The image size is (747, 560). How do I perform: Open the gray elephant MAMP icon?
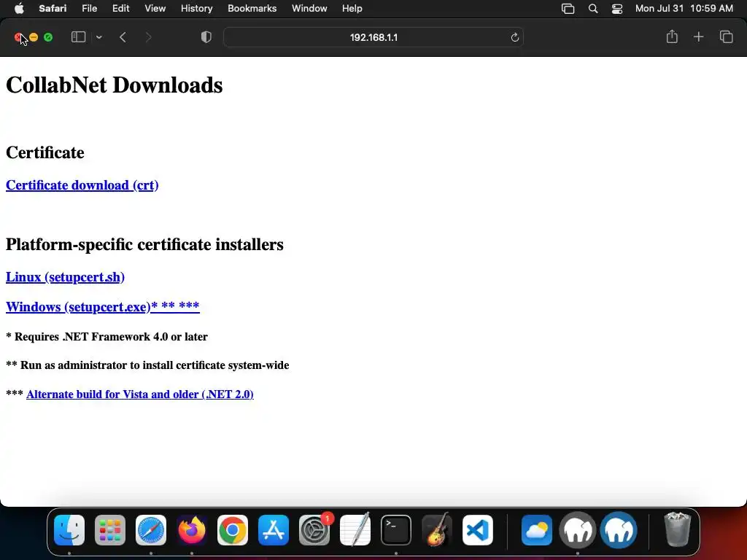click(578, 530)
